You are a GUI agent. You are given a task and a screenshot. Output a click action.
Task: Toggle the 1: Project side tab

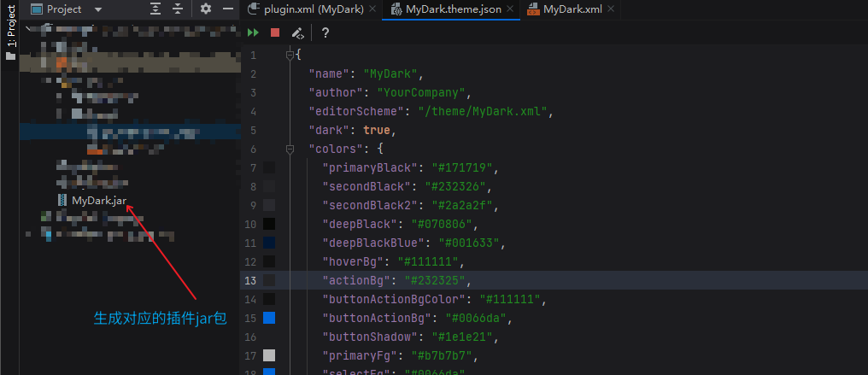[10, 33]
